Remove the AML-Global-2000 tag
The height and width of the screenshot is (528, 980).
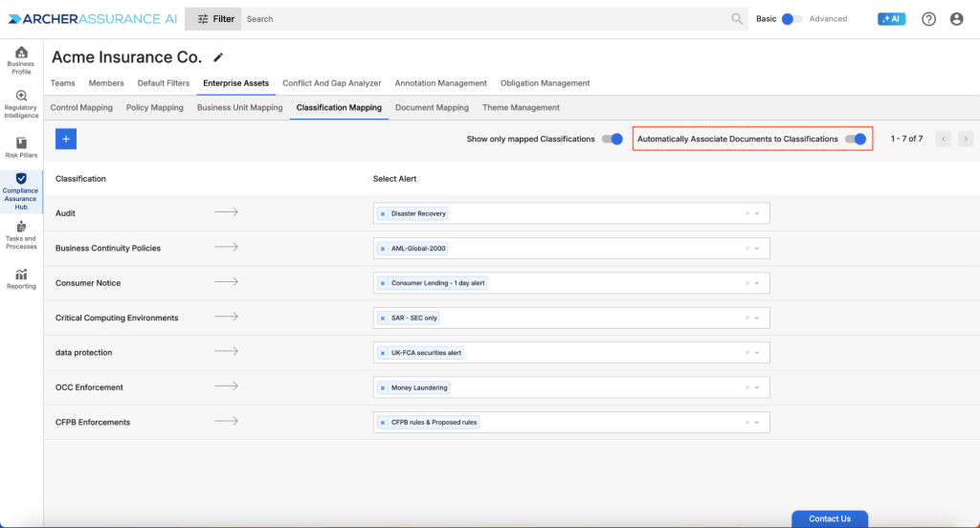click(x=383, y=249)
